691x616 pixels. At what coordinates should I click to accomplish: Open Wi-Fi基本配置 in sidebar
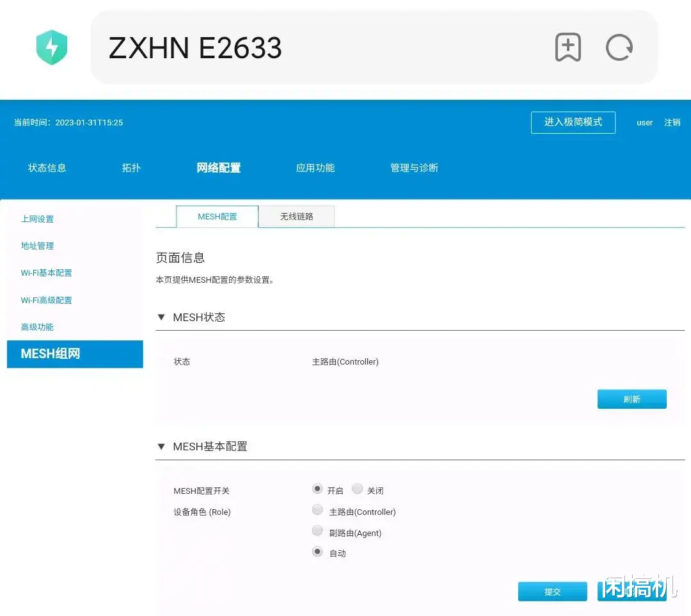pos(46,272)
